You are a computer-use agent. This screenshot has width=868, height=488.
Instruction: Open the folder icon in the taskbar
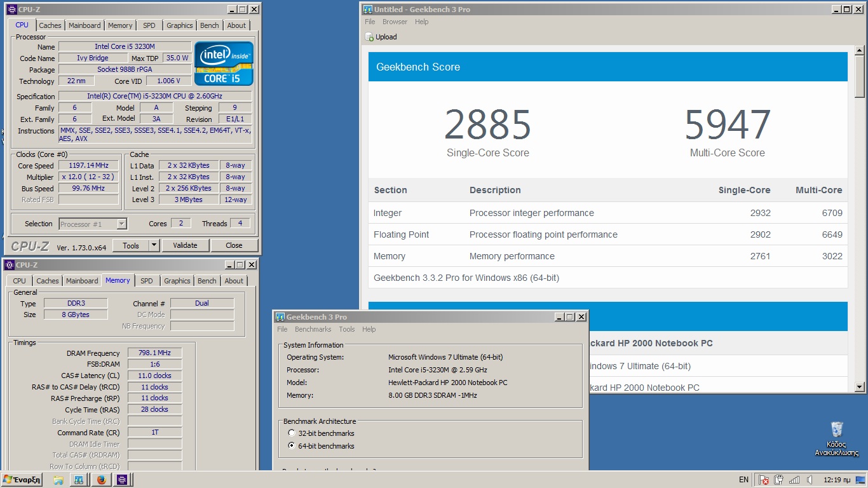58,480
